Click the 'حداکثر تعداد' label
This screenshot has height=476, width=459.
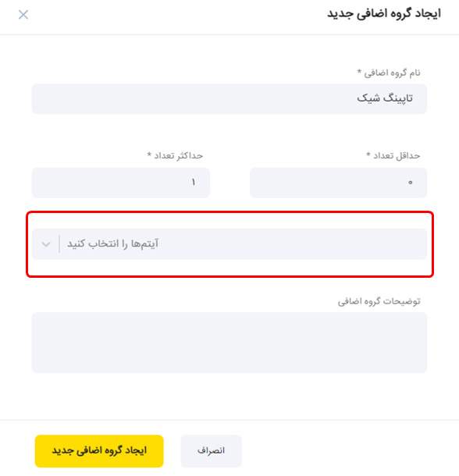(178, 156)
